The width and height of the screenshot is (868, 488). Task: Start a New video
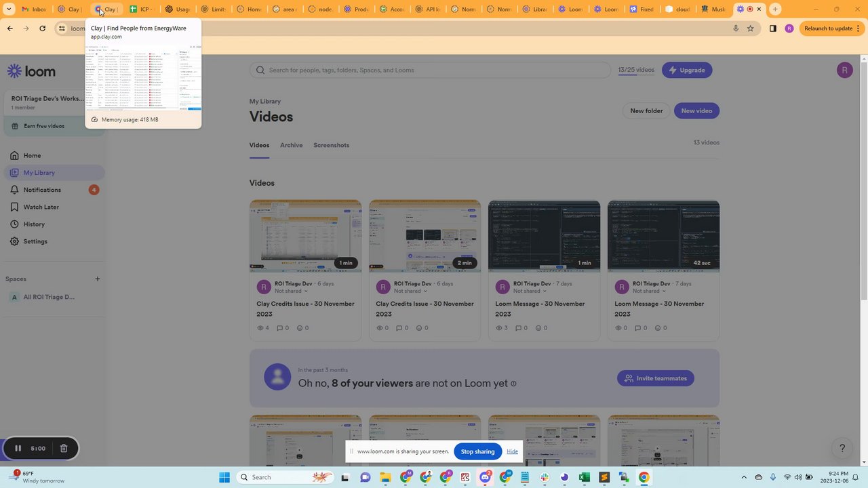click(x=696, y=110)
